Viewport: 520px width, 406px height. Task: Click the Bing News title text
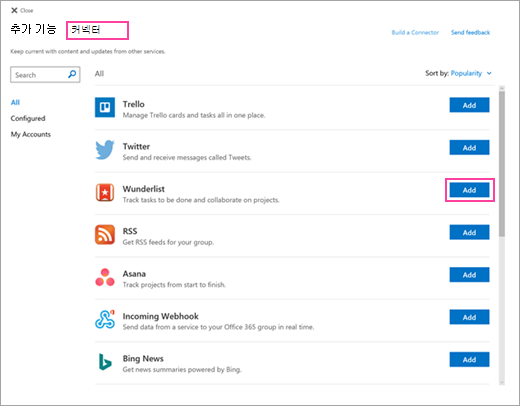[143, 358]
